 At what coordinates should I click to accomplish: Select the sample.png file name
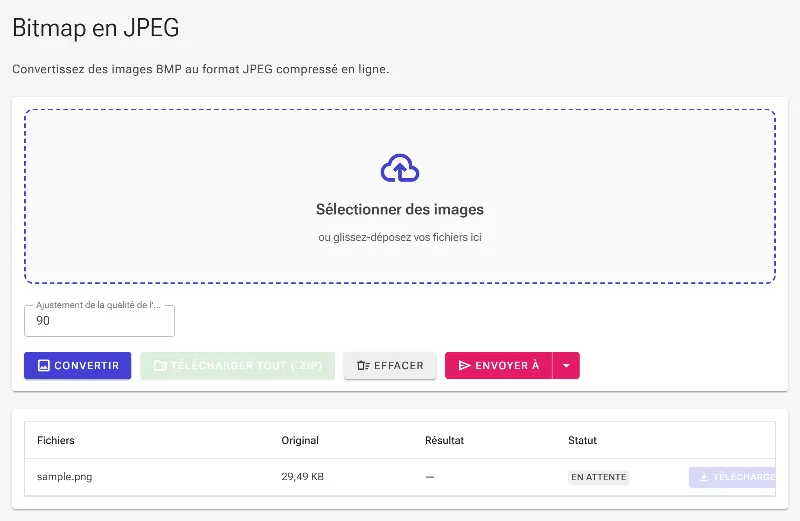pos(65,477)
